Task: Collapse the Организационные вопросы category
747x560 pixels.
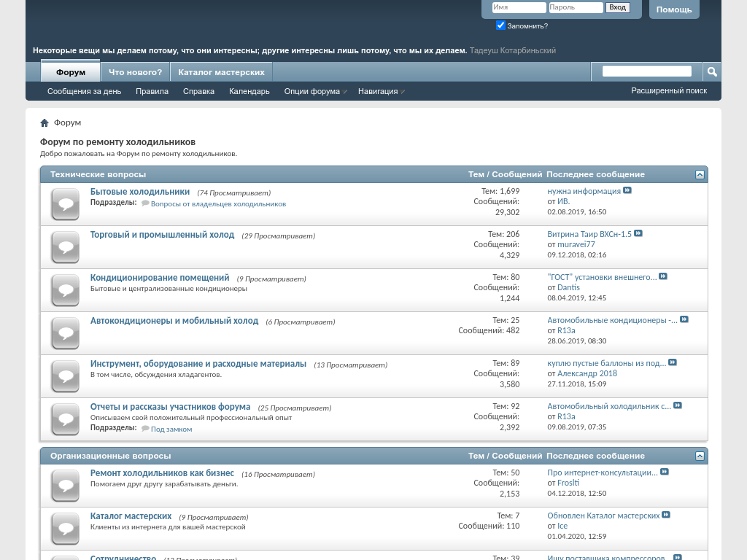Action: point(700,456)
